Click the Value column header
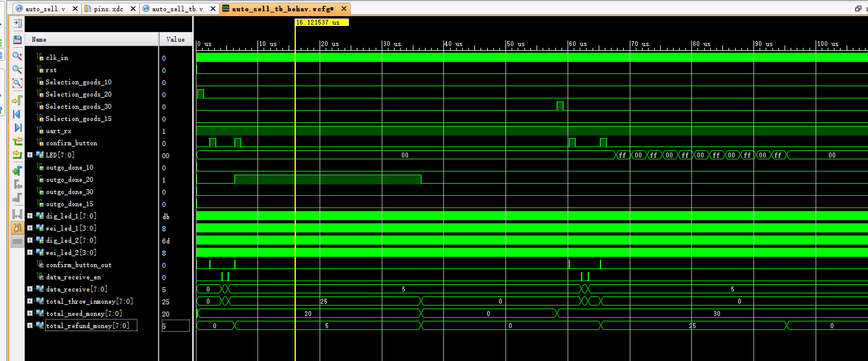This screenshot has width=868, height=361. tap(175, 39)
